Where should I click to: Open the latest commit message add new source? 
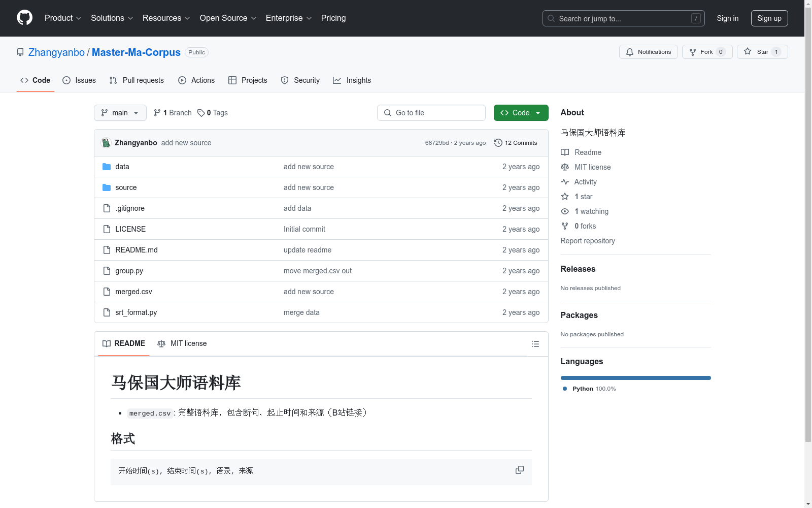click(186, 143)
